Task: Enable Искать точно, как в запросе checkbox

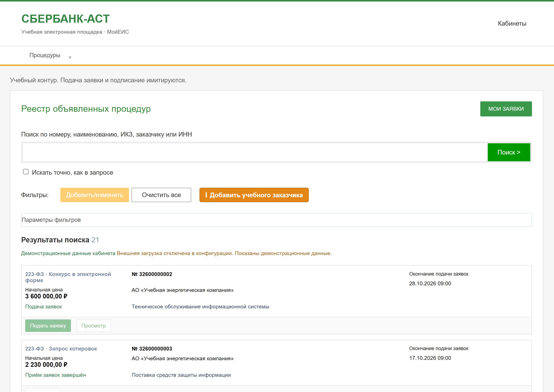Action: coord(26,172)
